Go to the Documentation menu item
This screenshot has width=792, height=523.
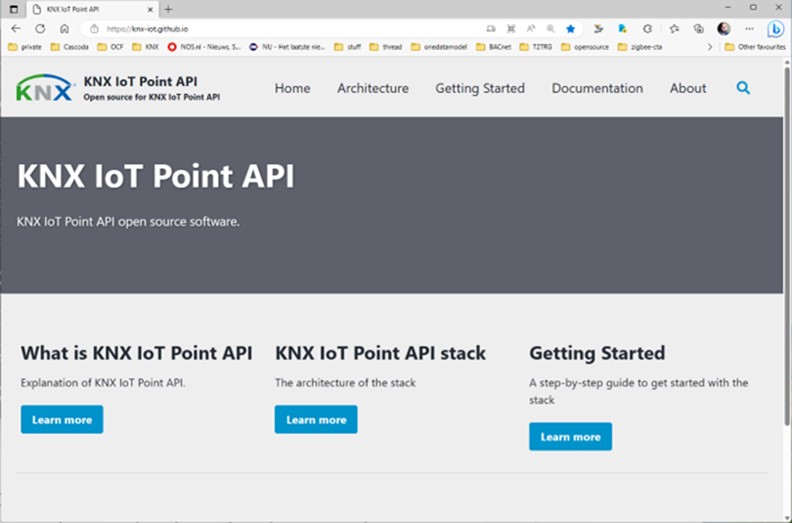(x=597, y=88)
